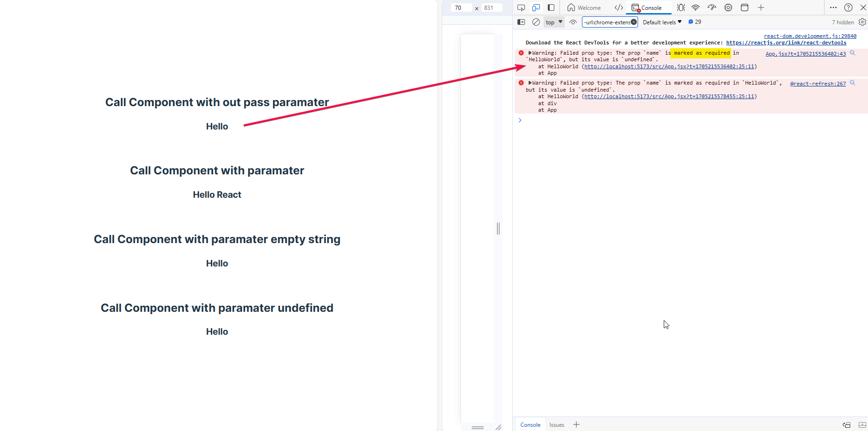Open the top frame context dropdown

tap(553, 22)
